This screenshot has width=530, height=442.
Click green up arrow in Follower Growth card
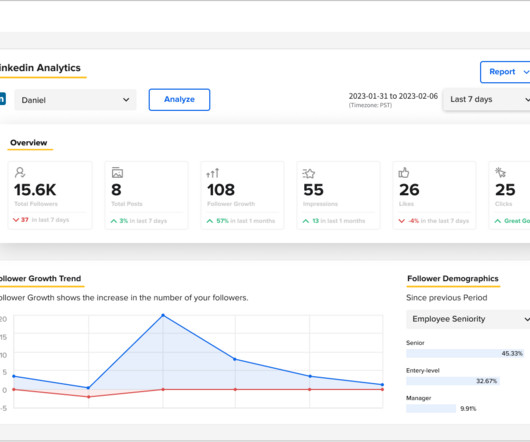(x=210, y=221)
